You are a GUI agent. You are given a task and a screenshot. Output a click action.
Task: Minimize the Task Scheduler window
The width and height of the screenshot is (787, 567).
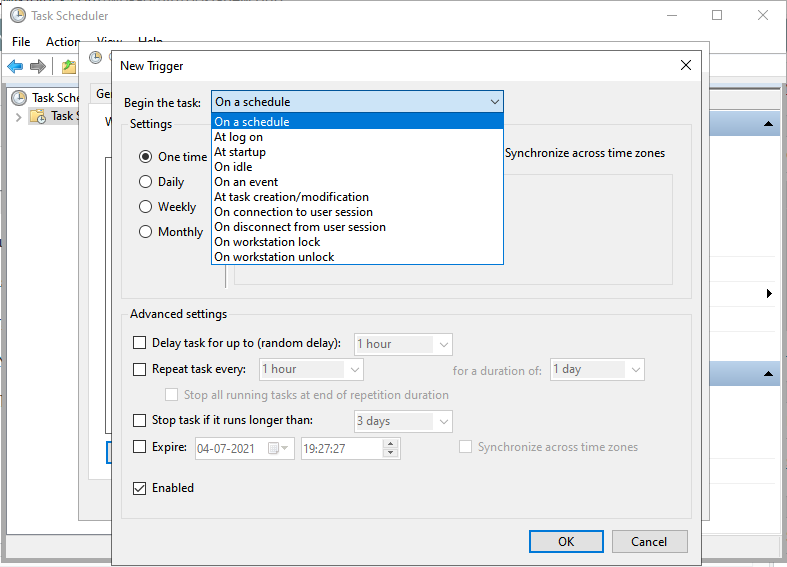coord(671,15)
